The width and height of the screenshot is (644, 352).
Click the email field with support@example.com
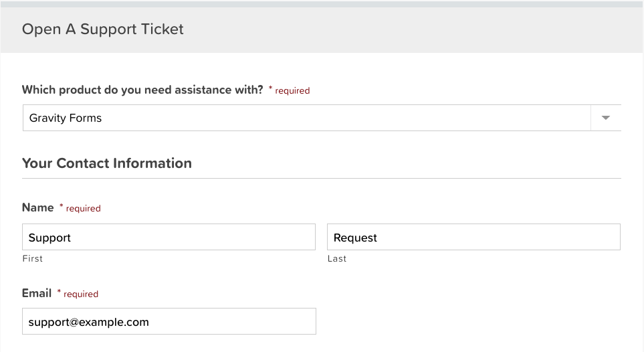click(169, 321)
